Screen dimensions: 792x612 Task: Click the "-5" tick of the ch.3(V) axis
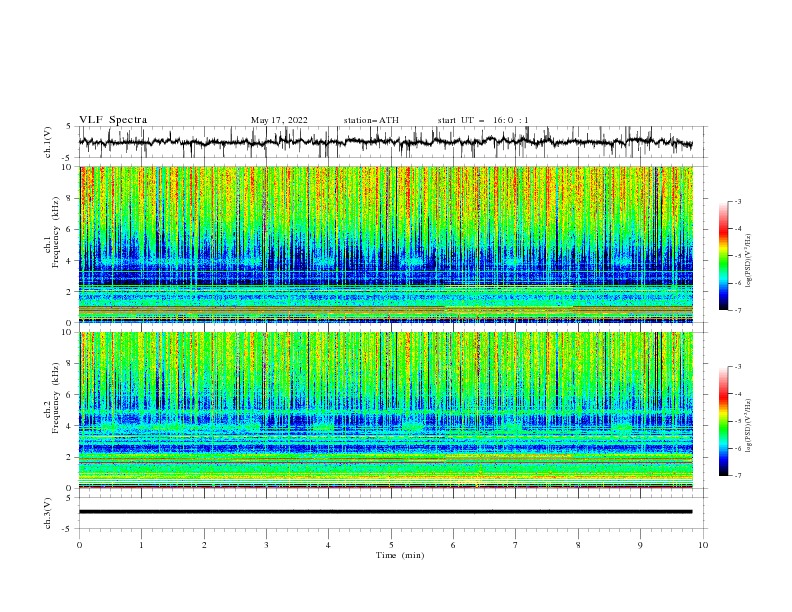tap(68, 529)
